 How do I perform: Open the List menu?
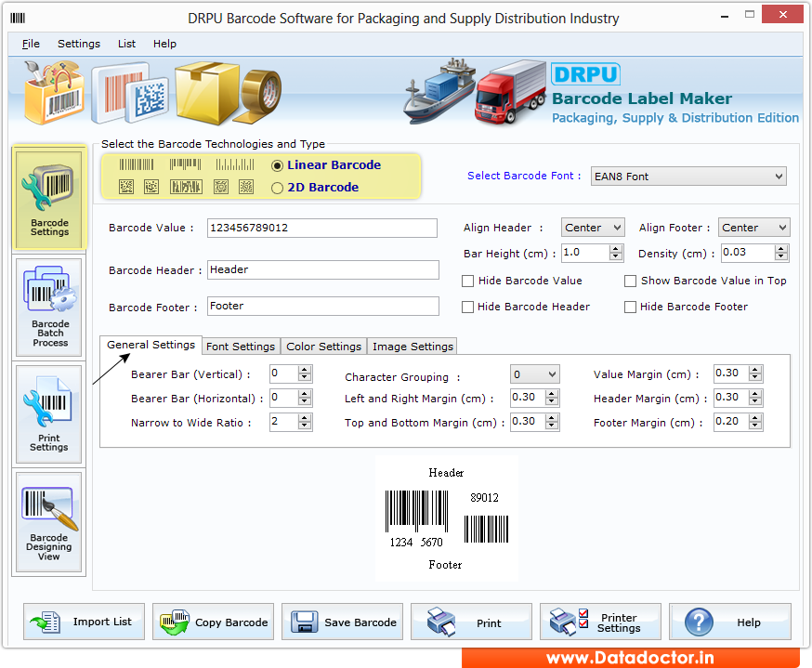point(126,44)
